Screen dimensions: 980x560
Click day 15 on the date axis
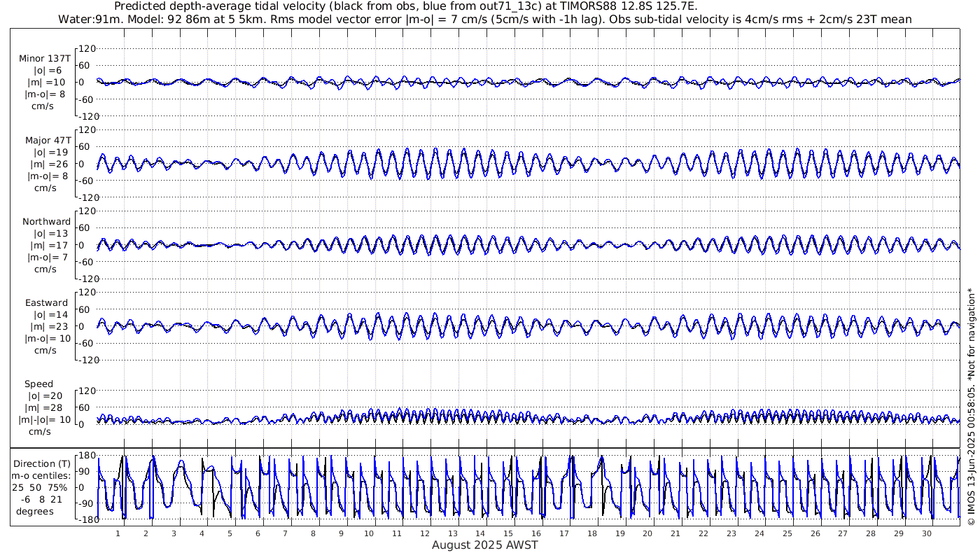click(x=508, y=533)
